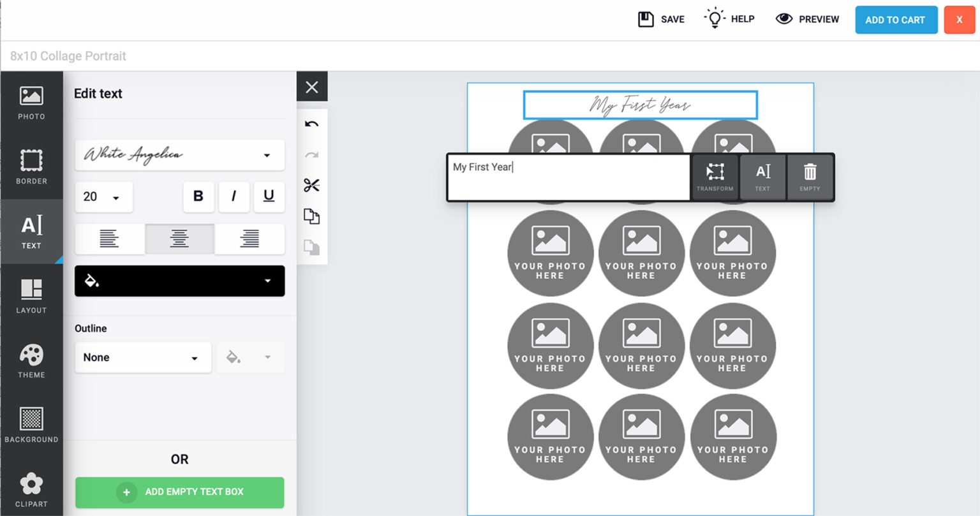Expand the font size 20 dropdown
980x516 pixels.
pyautogui.click(x=103, y=197)
